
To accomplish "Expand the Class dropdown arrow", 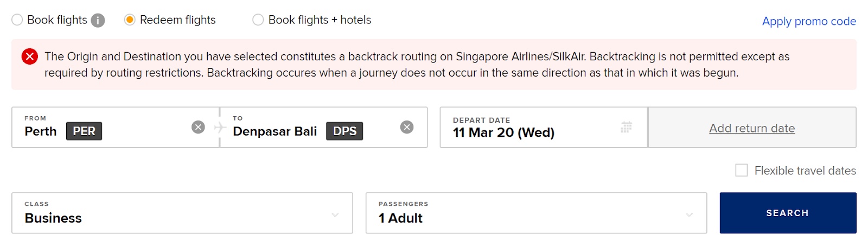I will (x=335, y=215).
